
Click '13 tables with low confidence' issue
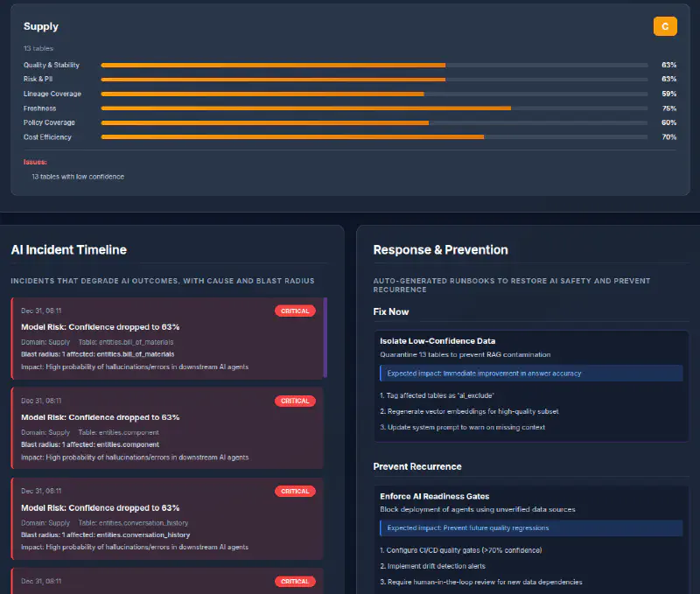[78, 177]
